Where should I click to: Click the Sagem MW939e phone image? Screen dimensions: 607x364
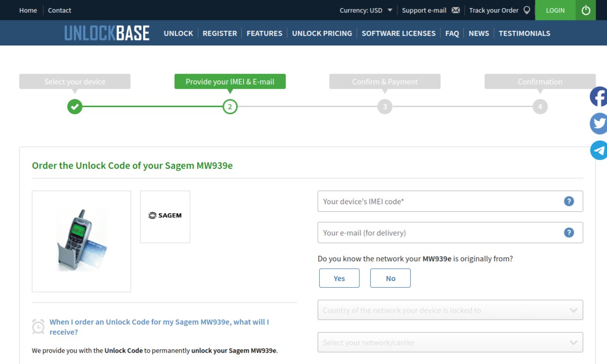[x=81, y=241]
